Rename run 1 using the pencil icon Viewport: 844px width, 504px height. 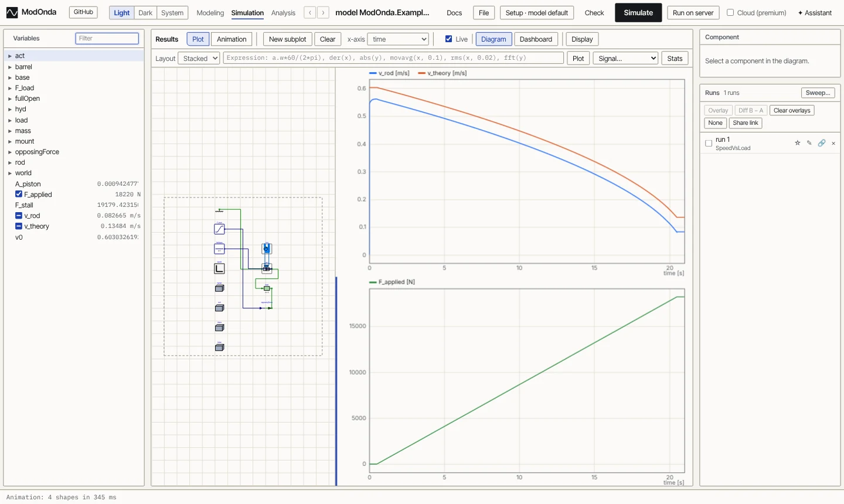(x=809, y=143)
